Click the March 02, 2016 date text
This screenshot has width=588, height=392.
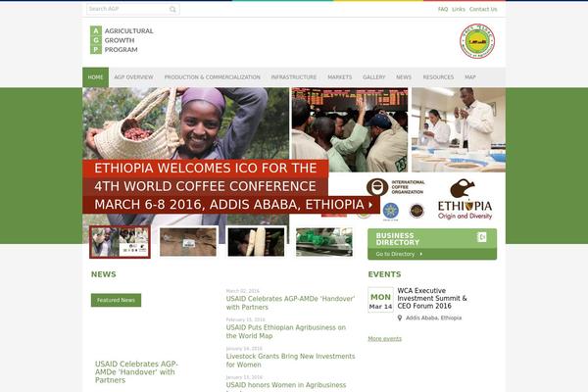click(x=243, y=291)
